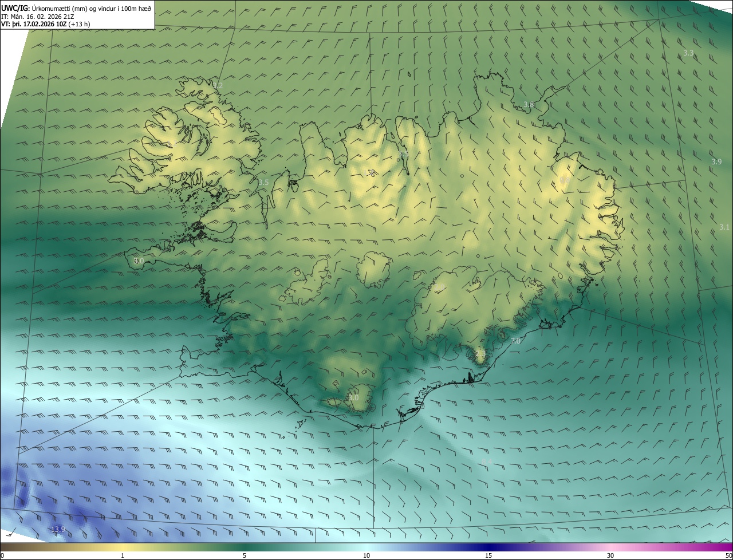The image size is (733, 560).
Task: Click the 3.1 value label off the east coast
Action: point(724,227)
